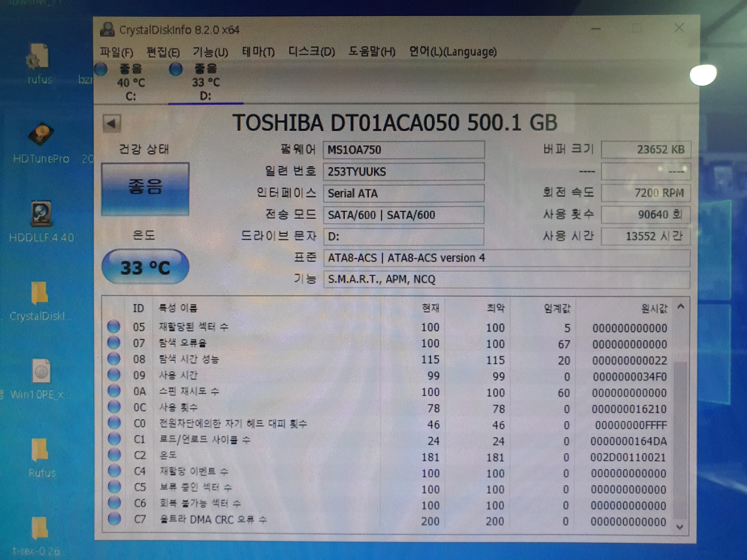
Task: Minimize the CrystalDiskInfo window
Action: click(x=596, y=29)
